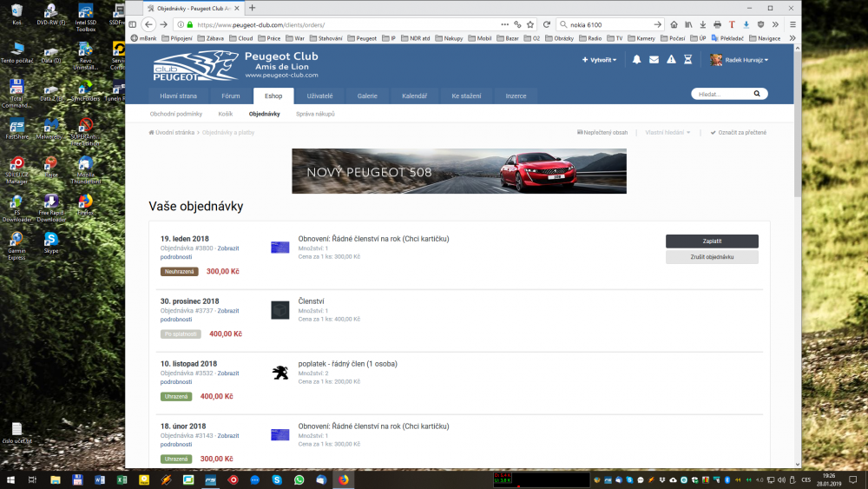Open Word from the taskbar
This screenshot has width=868, height=489.
[x=100, y=479]
